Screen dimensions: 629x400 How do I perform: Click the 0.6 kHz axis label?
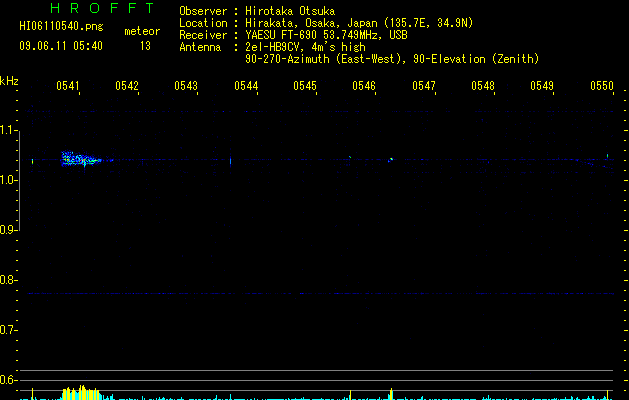8,380
